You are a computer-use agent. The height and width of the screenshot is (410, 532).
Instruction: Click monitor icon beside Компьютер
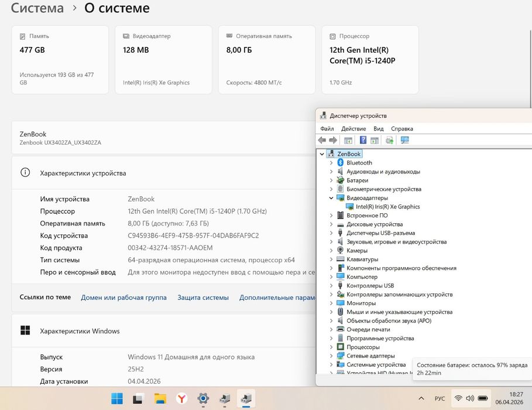tap(340, 276)
